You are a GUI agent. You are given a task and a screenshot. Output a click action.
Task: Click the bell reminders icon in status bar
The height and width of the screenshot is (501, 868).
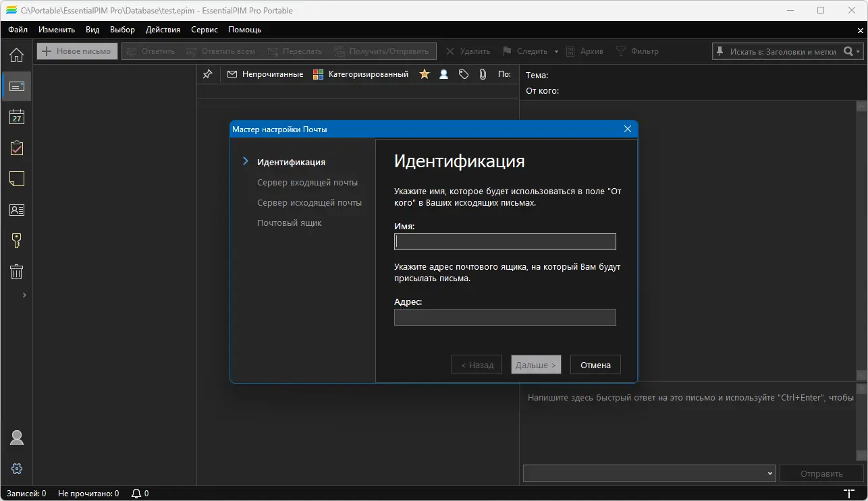pyautogui.click(x=136, y=494)
